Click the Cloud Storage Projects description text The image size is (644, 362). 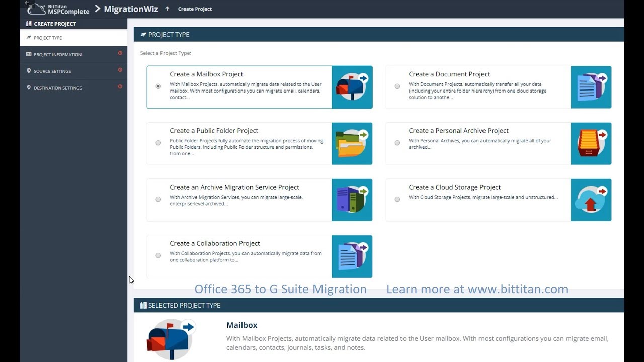483,197
